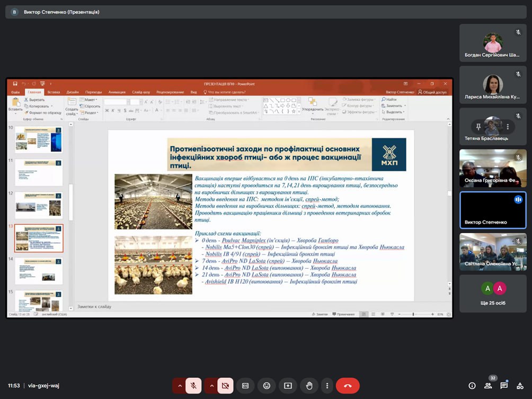Click the meeting code via-gxej-waj
The height and width of the screenshot is (399, 532).
pos(43,386)
